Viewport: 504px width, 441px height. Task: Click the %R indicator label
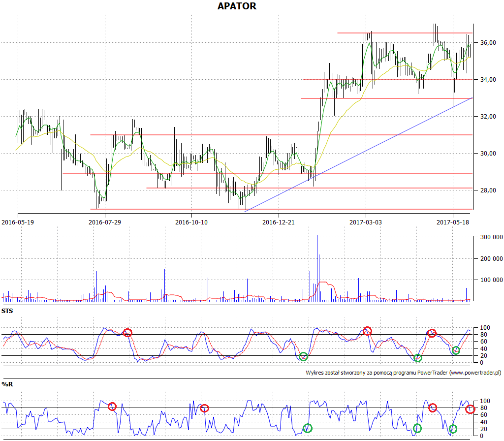pyautogui.click(x=7, y=384)
